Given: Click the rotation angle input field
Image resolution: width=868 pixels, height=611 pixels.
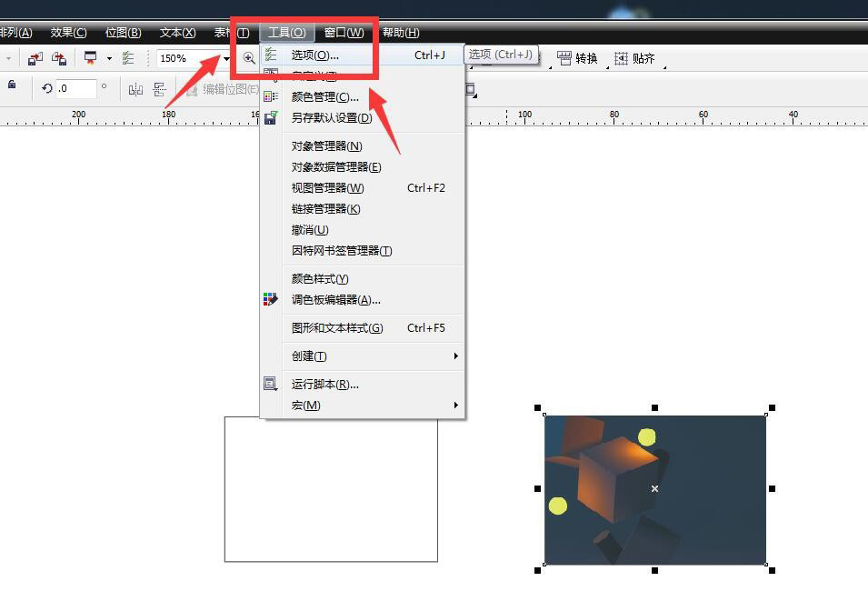Looking at the screenshot, I should 77,88.
